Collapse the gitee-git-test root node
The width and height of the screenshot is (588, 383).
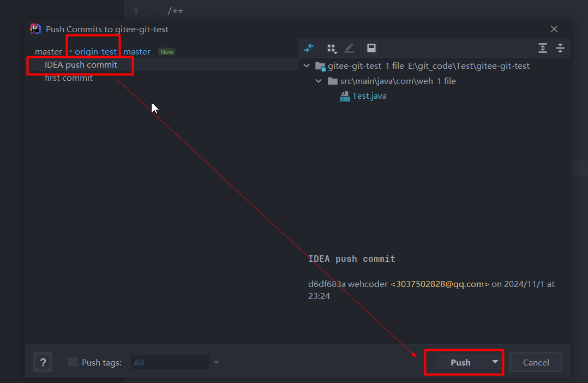click(x=307, y=65)
